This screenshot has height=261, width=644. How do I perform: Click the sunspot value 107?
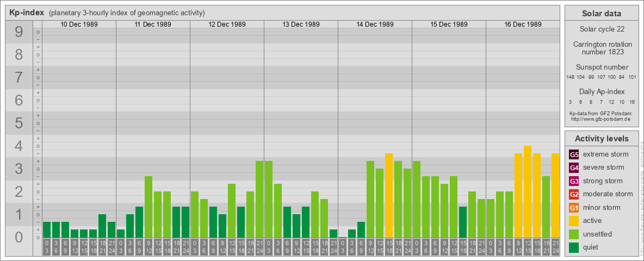[x=601, y=77]
